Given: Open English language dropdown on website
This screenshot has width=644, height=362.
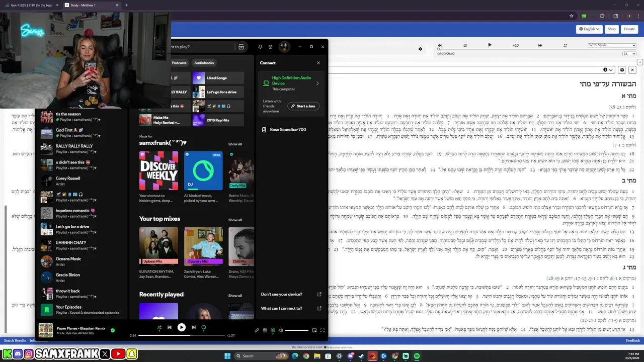Looking at the screenshot, I should pos(589,29).
